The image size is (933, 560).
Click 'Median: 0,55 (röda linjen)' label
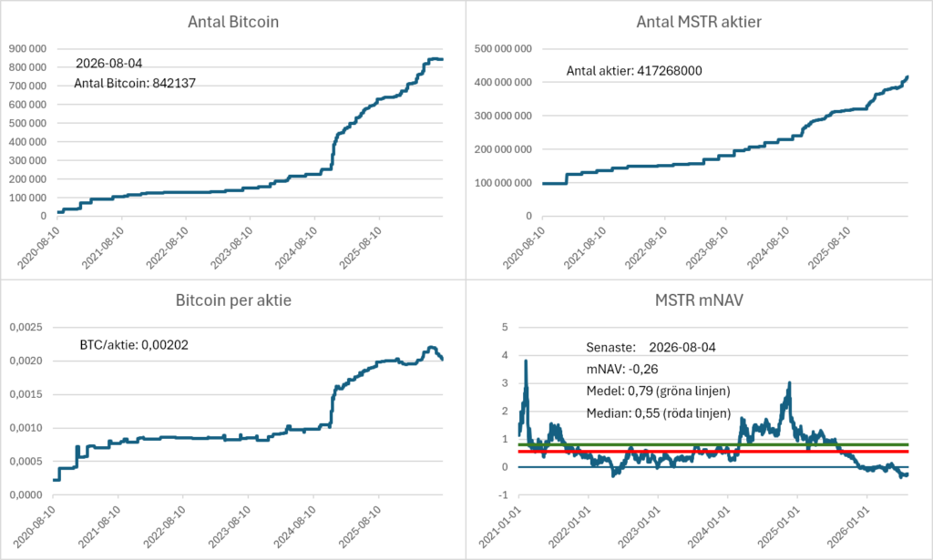pyautogui.click(x=659, y=413)
